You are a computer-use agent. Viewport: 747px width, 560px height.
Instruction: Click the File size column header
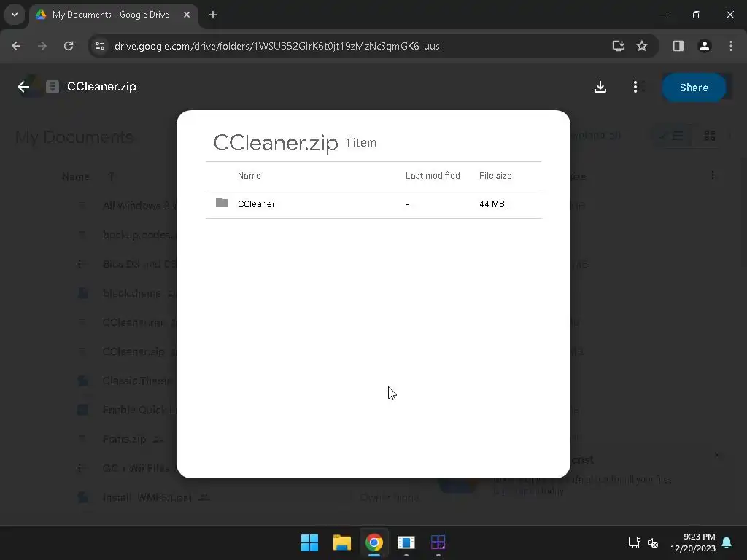point(495,176)
